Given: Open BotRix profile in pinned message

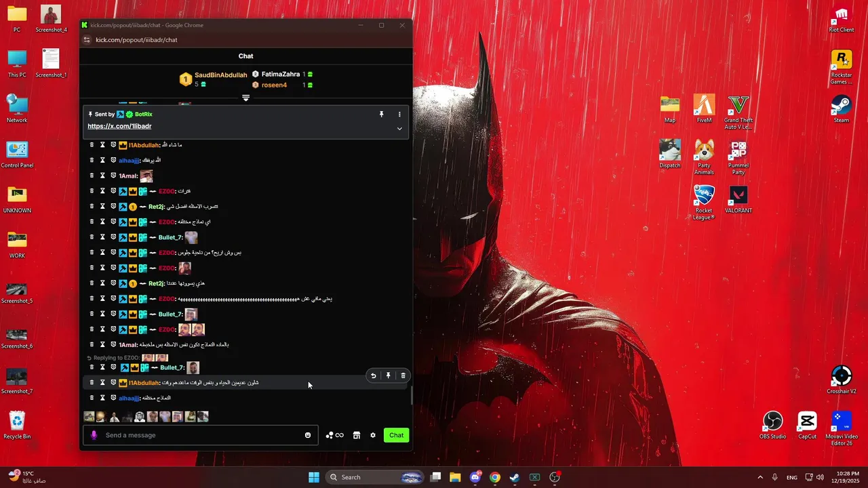Looking at the screenshot, I should 144,115.
